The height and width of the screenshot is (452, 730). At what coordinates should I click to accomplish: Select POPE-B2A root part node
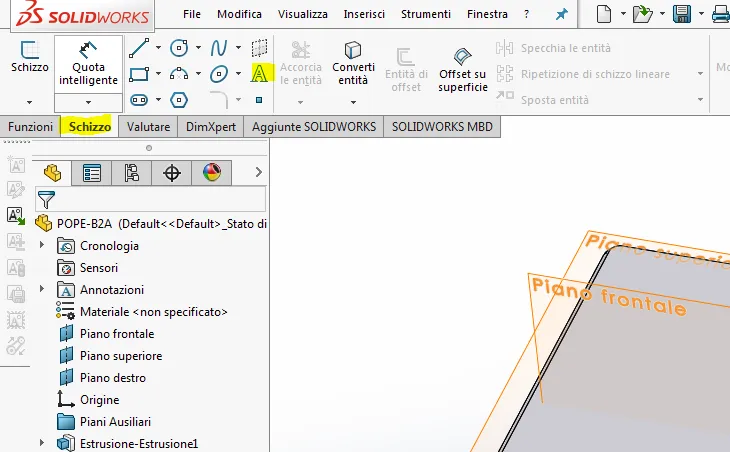[151, 224]
